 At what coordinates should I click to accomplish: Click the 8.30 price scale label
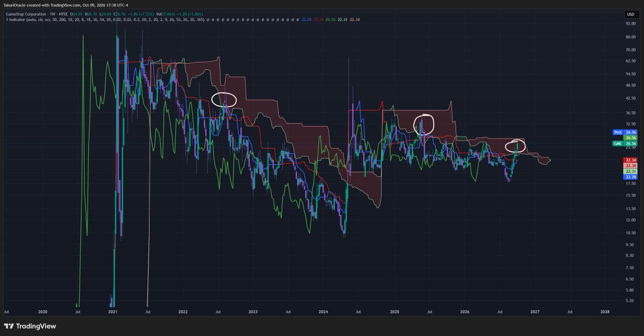pyautogui.click(x=631, y=255)
